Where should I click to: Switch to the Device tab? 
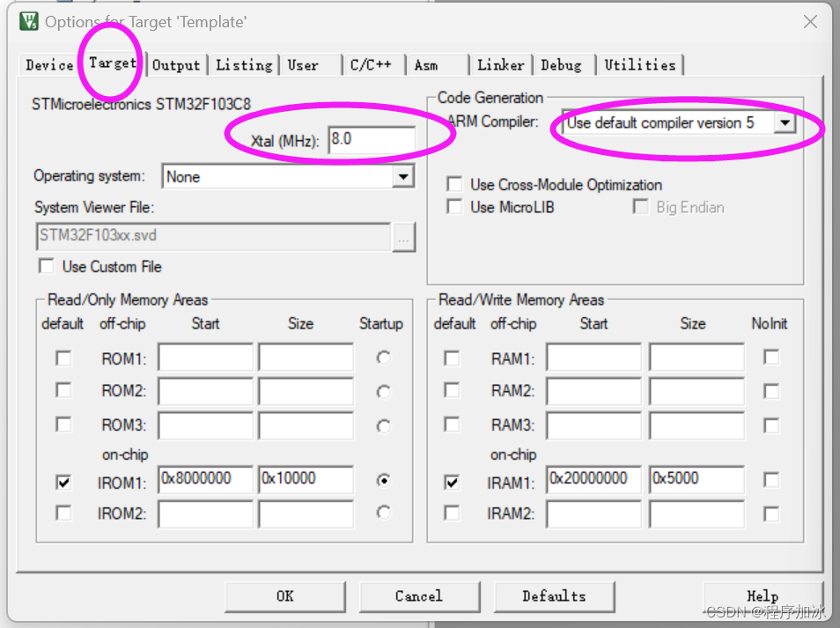[x=48, y=65]
